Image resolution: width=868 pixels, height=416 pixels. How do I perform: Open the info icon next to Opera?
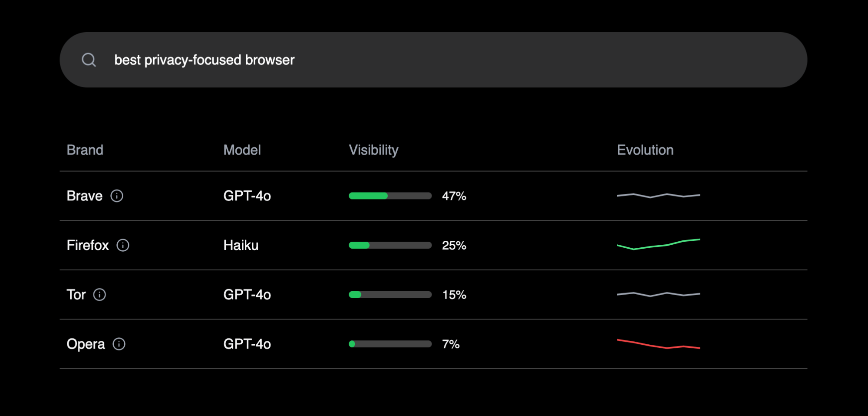click(x=119, y=344)
